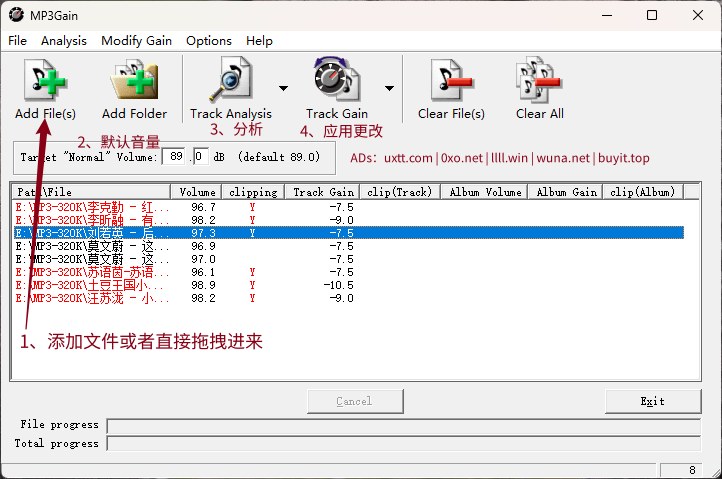This screenshot has width=722, height=479.
Task: Click the Cancel button
Action: click(355, 401)
